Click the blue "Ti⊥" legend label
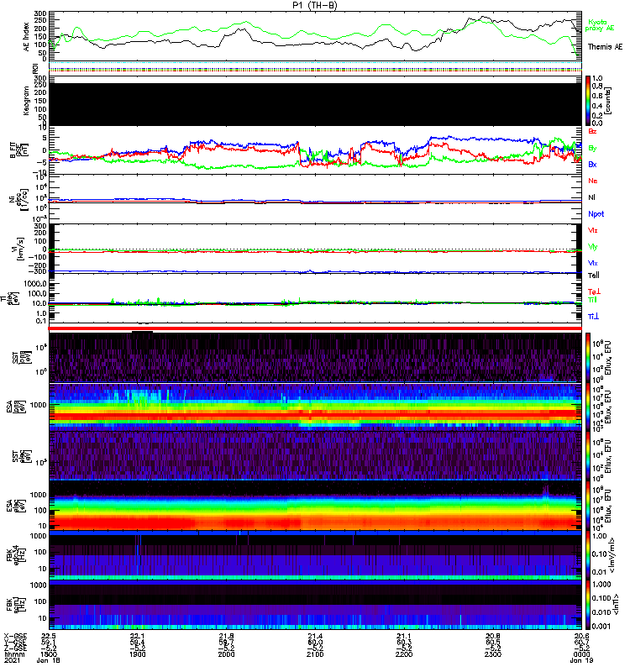Screen dimensions: 630x672 pyautogui.click(x=593, y=317)
